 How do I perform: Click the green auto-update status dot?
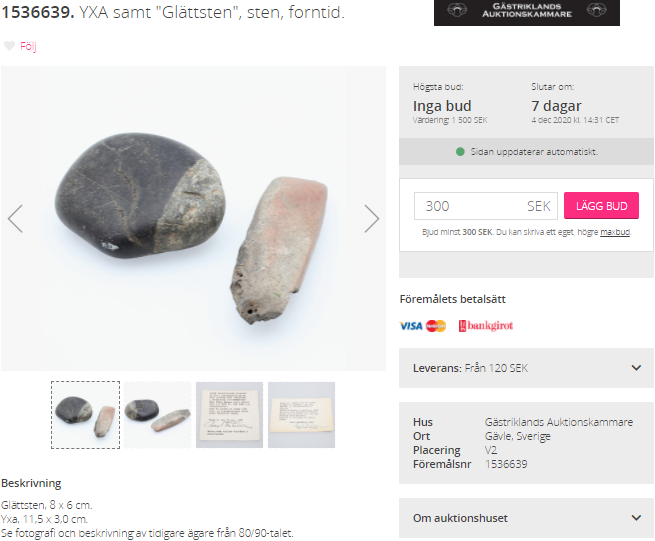(460, 152)
